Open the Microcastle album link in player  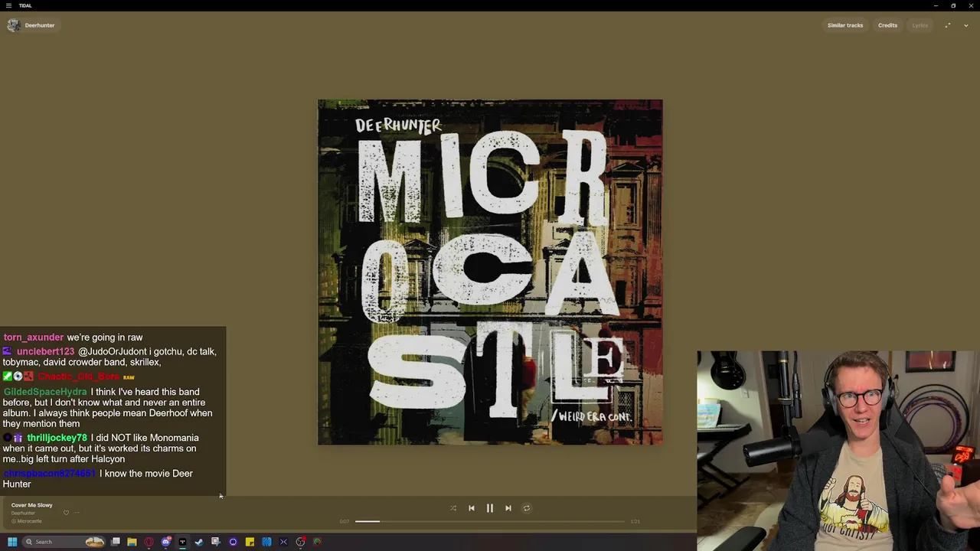click(29, 521)
